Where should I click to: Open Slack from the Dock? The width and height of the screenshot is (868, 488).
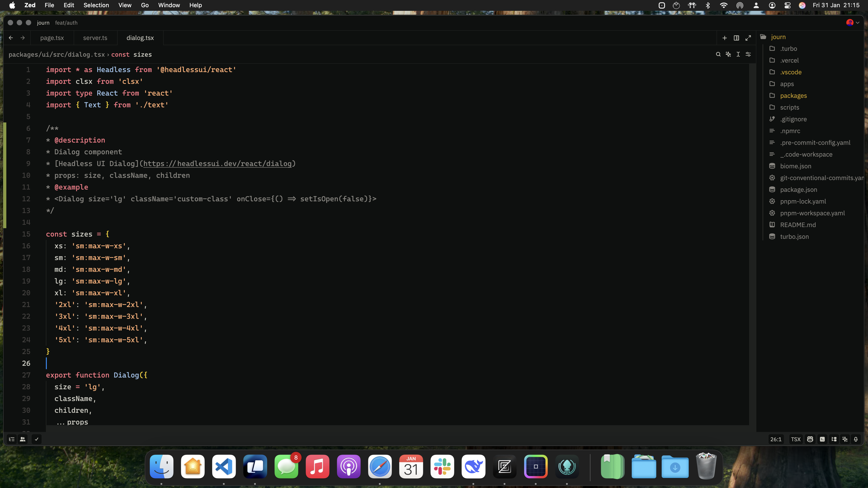coord(442,467)
